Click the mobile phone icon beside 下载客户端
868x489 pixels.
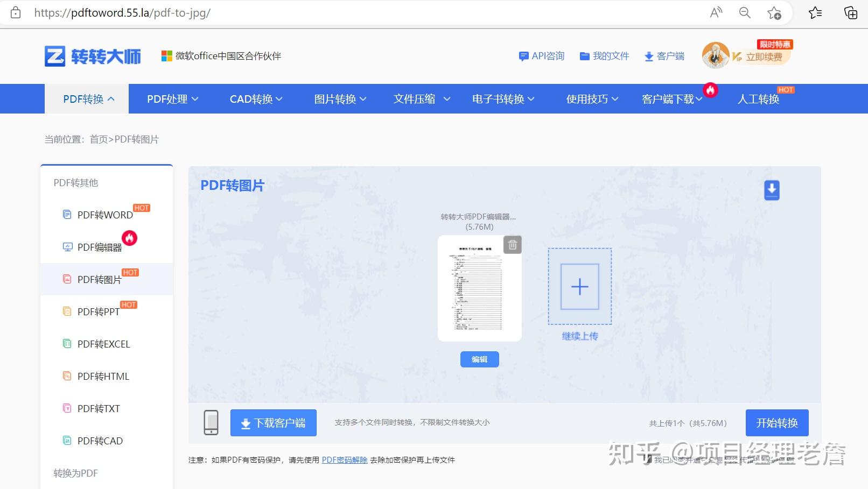211,423
